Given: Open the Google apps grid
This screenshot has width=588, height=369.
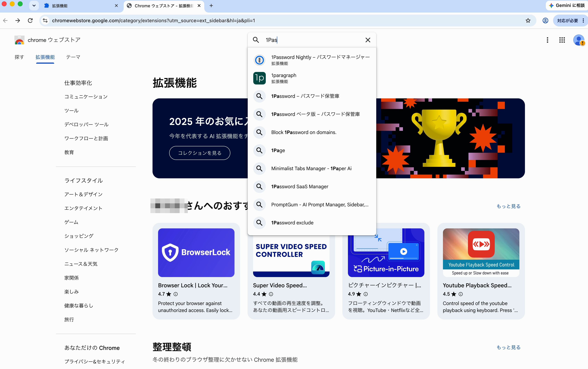Looking at the screenshot, I should (x=562, y=40).
